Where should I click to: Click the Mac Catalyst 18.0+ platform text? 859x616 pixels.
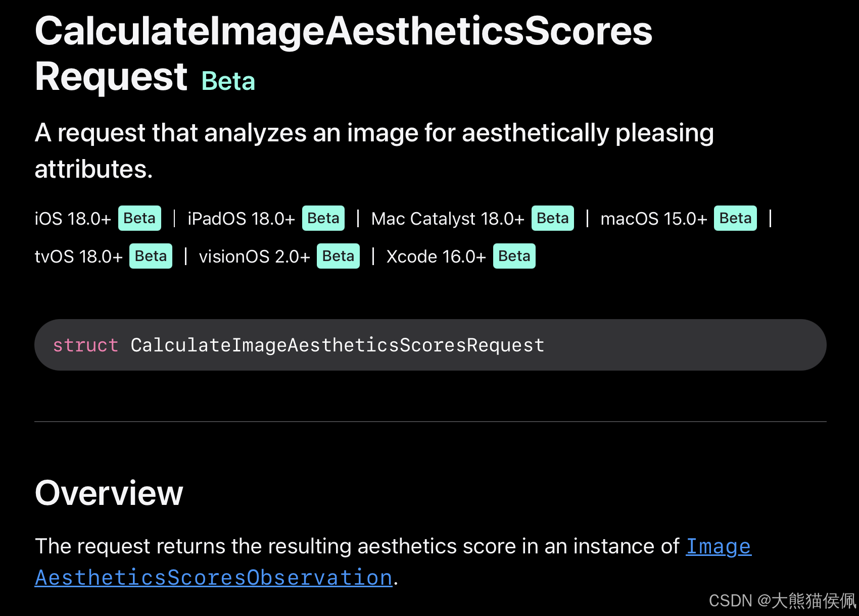tap(448, 219)
